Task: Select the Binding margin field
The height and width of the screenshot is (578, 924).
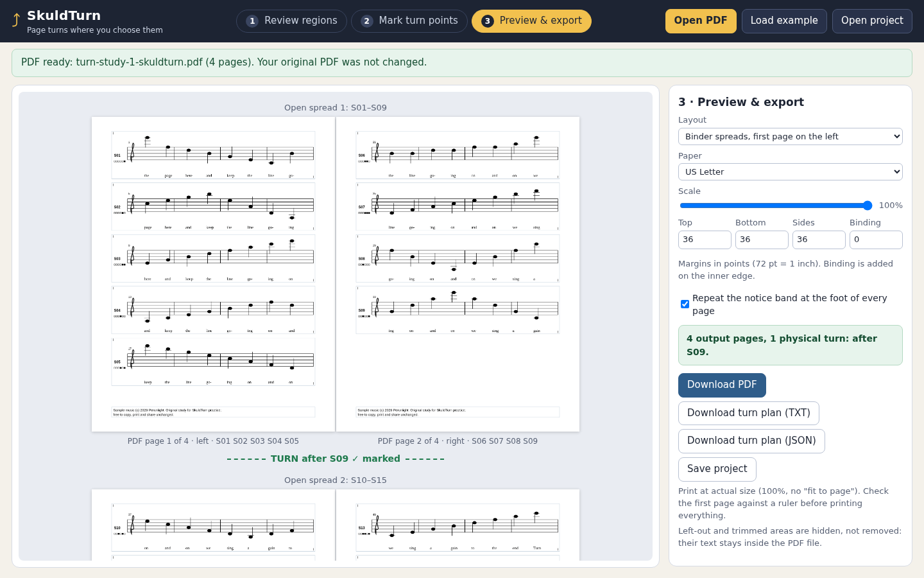Action: tap(876, 240)
